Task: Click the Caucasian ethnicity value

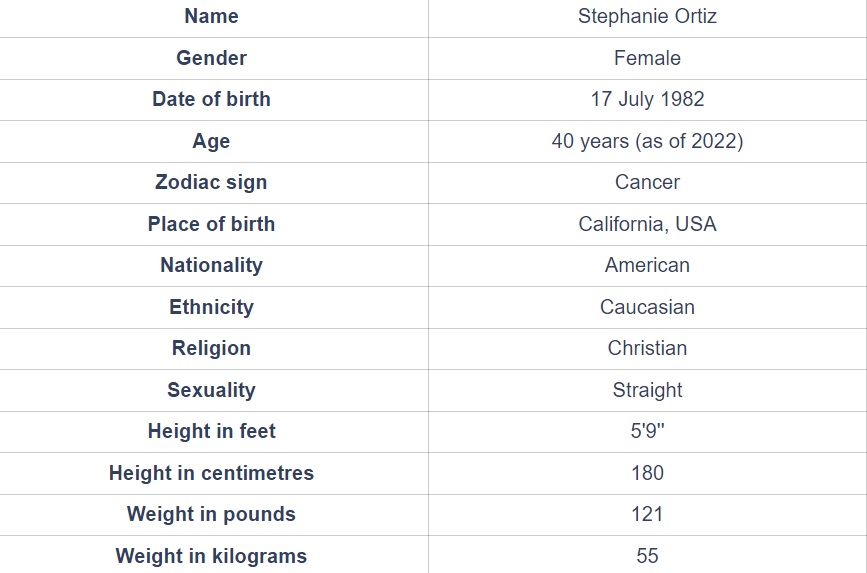Action: (647, 307)
